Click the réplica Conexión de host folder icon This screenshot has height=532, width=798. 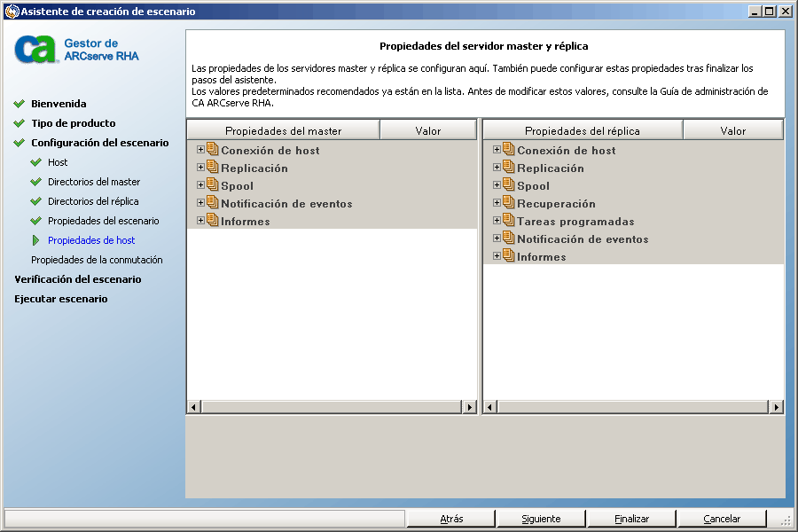point(509,149)
